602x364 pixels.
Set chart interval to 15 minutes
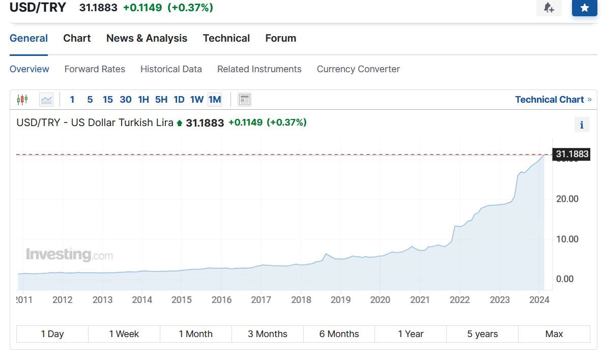click(107, 100)
